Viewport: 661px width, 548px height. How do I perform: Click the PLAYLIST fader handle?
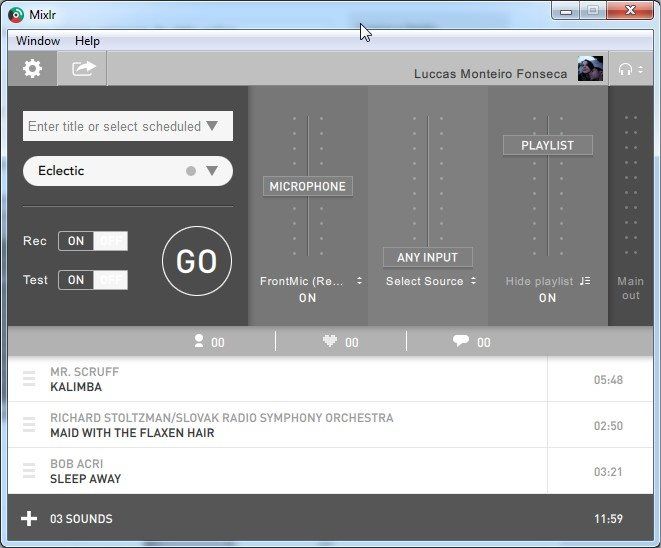tap(548, 145)
